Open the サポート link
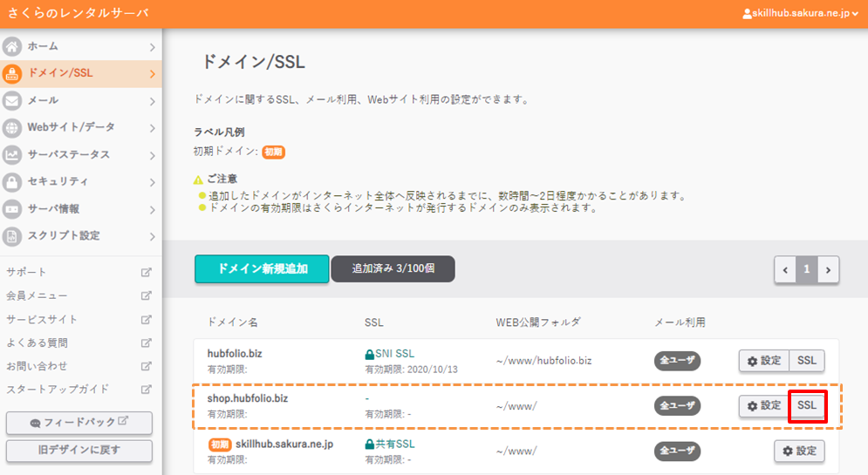This screenshot has height=475, width=868. [x=26, y=272]
